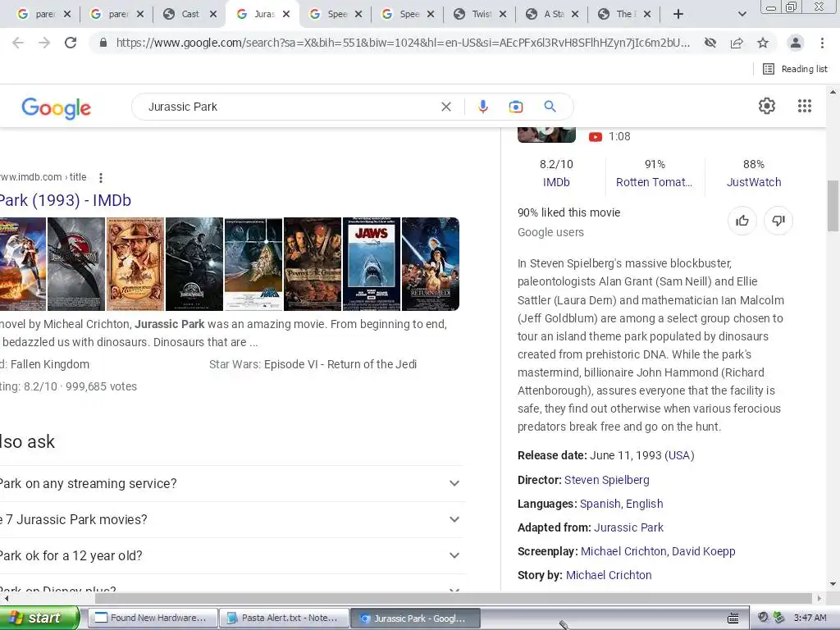This screenshot has height=630, width=840.
Task: Switch to the first paren tab
Action: [x=44, y=14]
